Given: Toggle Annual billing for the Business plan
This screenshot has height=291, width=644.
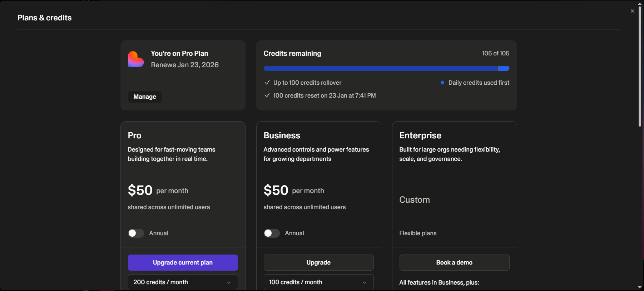Looking at the screenshot, I should click(x=272, y=233).
